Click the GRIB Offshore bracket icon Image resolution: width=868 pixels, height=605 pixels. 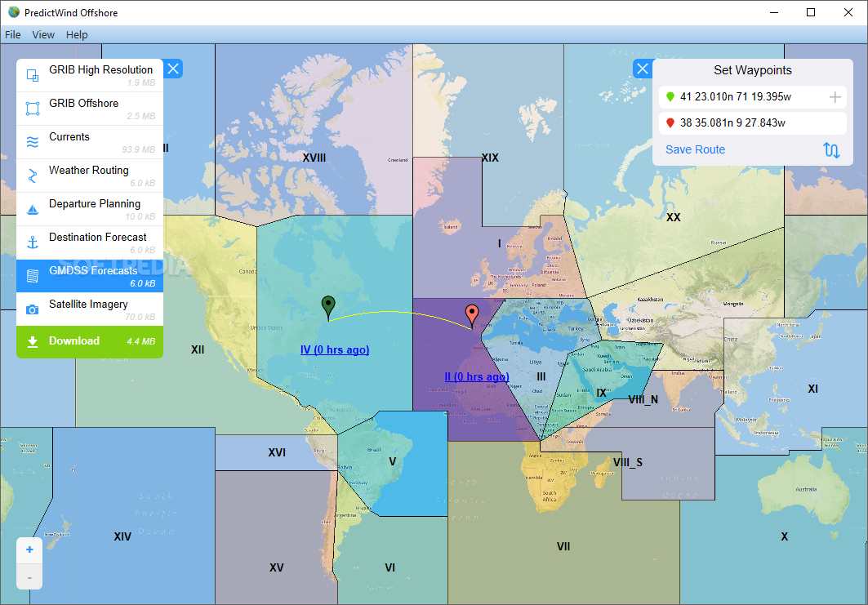click(x=33, y=109)
